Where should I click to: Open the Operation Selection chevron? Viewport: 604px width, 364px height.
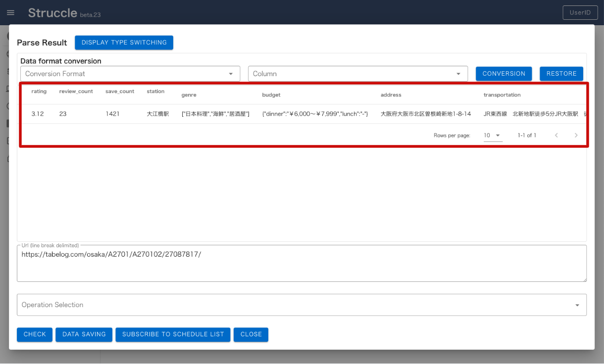[x=577, y=305]
